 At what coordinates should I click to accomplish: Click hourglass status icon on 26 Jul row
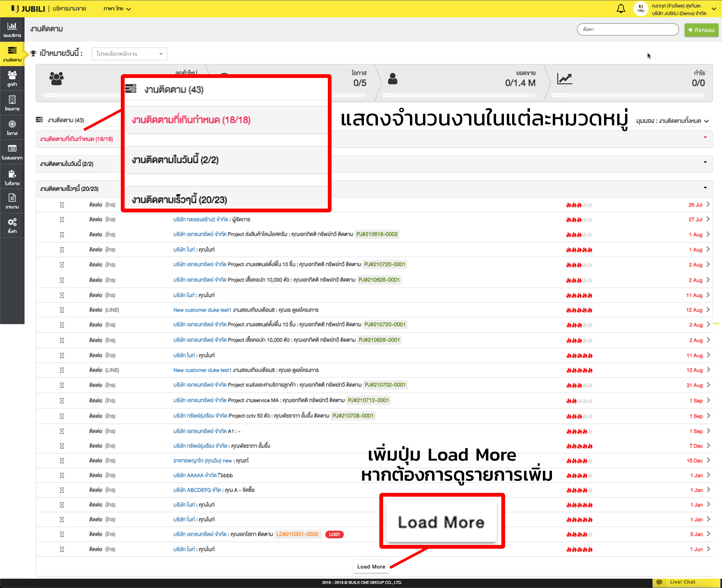click(x=62, y=205)
